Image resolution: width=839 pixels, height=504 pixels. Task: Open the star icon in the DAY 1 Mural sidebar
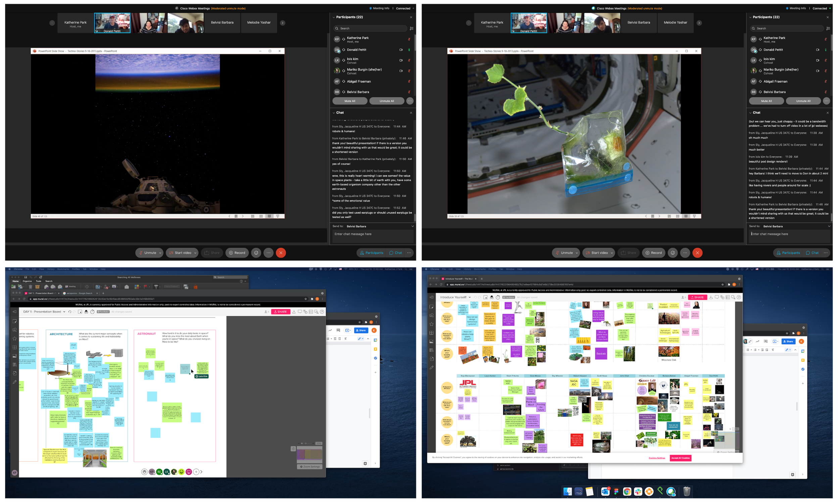point(15,339)
